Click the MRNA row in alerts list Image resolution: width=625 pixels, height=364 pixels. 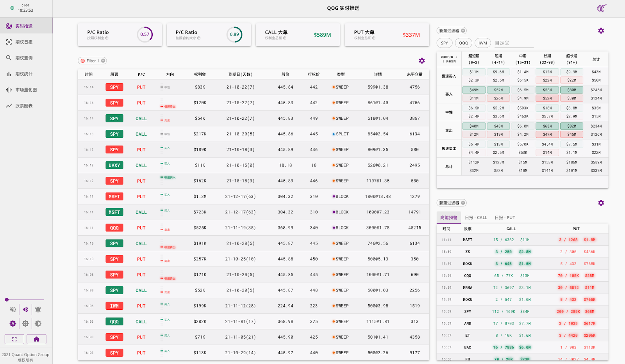tap(522, 288)
